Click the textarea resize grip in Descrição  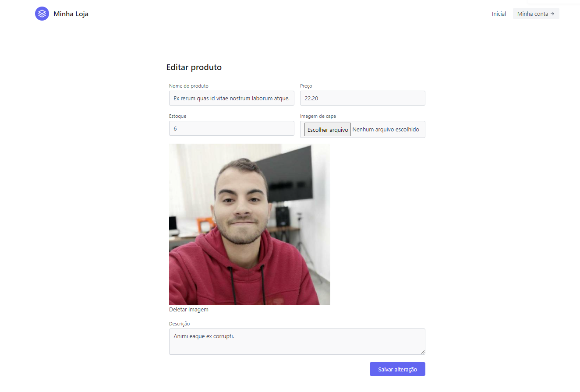[x=422, y=352]
